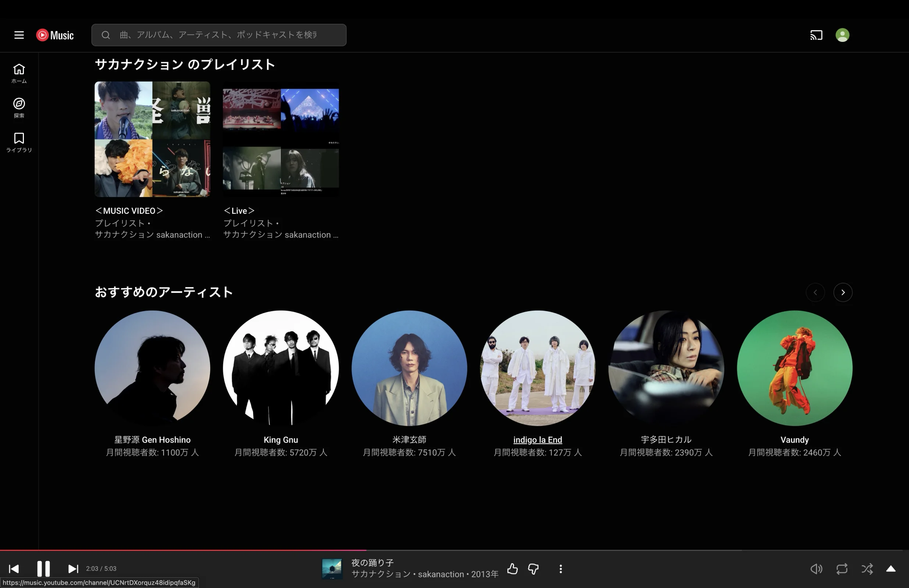Viewport: 909px width, 588px height.
Task: Click the Vaundy name link
Action: click(x=794, y=440)
